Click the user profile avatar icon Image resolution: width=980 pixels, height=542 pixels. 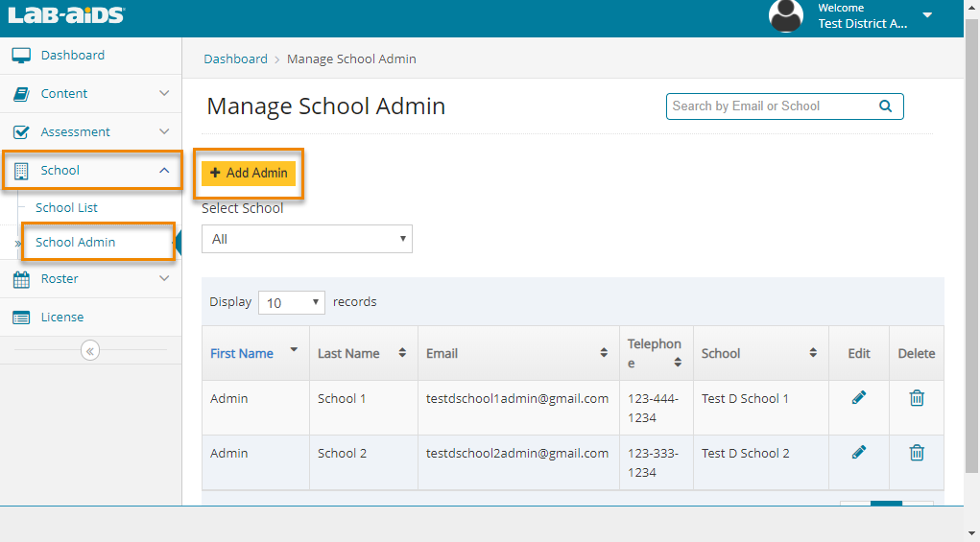coord(786,16)
